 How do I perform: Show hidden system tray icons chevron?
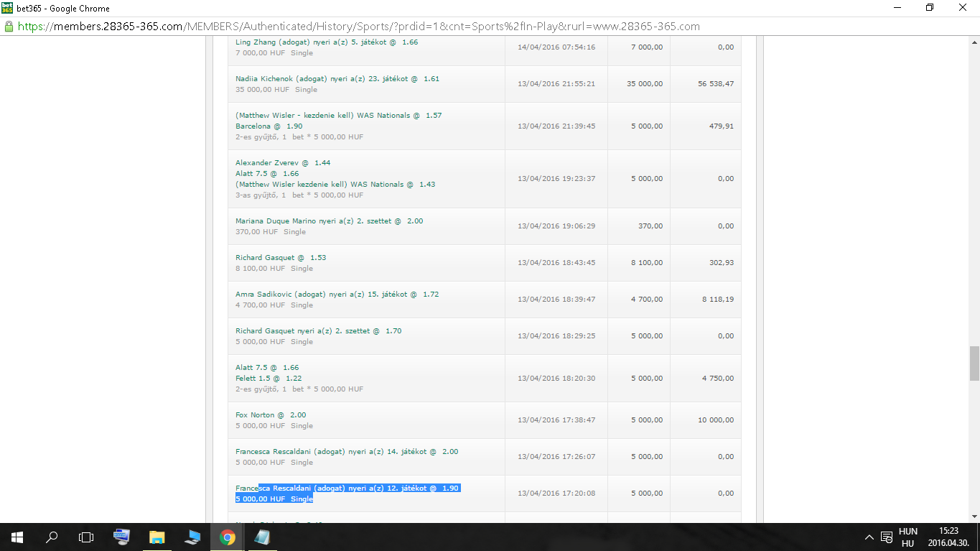tap(869, 537)
